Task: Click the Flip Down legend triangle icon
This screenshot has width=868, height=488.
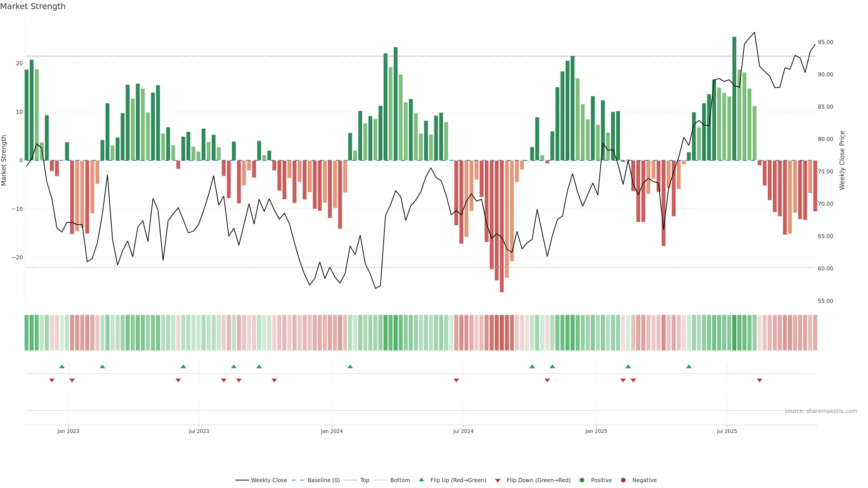Action: point(498,481)
